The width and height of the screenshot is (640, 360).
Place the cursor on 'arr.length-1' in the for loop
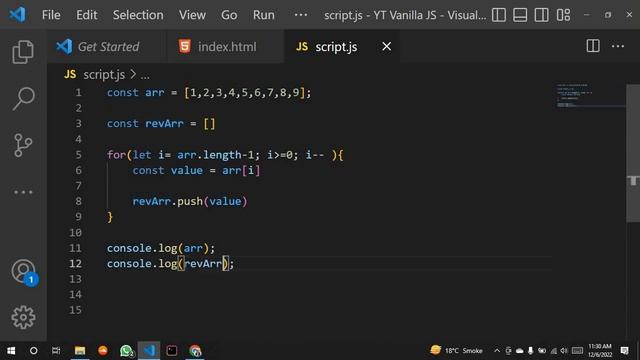coord(216,155)
